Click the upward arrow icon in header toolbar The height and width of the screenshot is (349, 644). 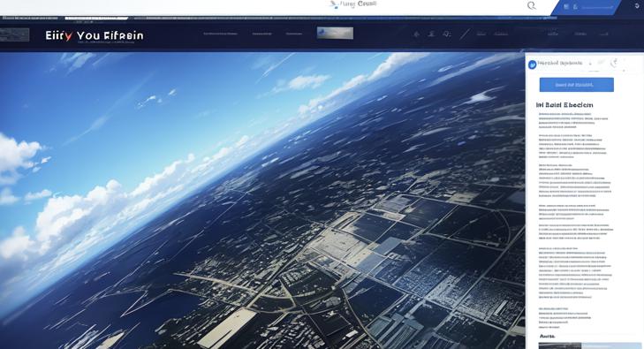pyautogui.click(x=416, y=34)
